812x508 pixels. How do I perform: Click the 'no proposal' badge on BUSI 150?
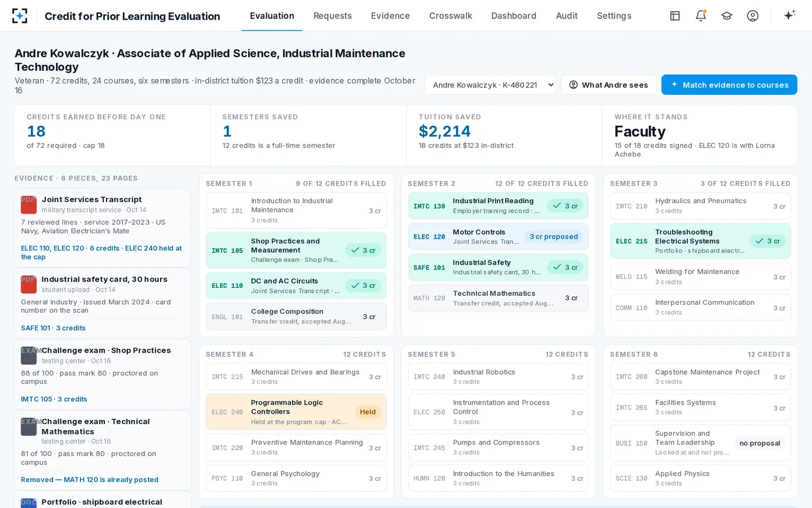tap(760, 443)
